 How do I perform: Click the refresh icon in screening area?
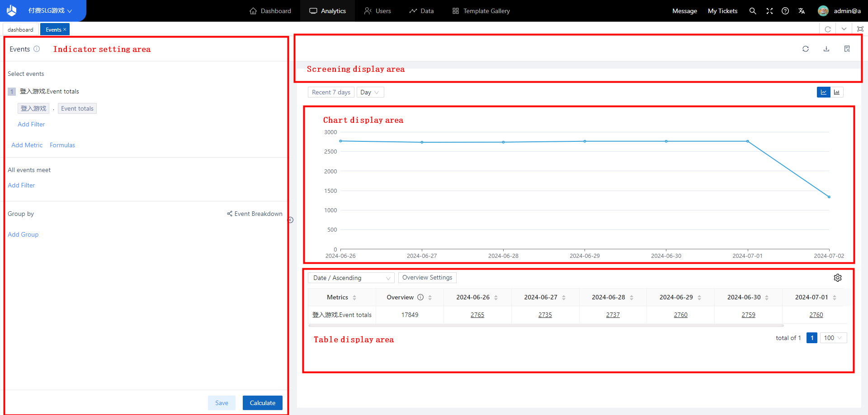coord(805,49)
